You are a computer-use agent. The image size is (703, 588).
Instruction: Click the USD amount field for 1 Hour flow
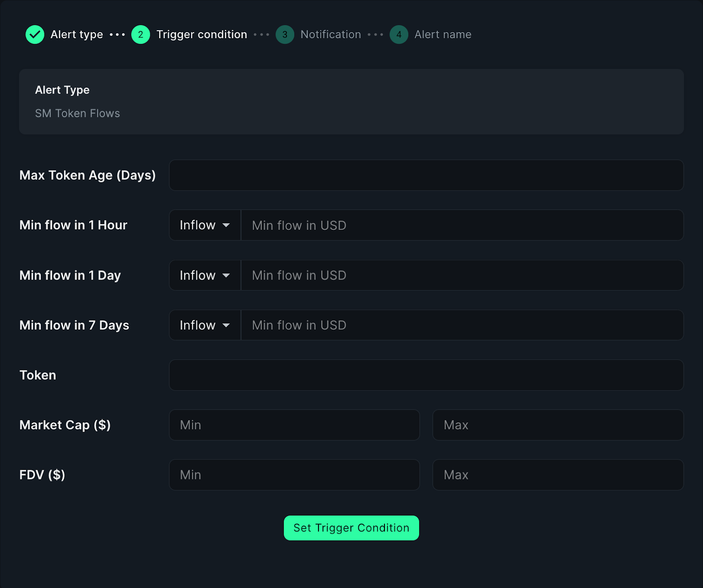coord(462,225)
